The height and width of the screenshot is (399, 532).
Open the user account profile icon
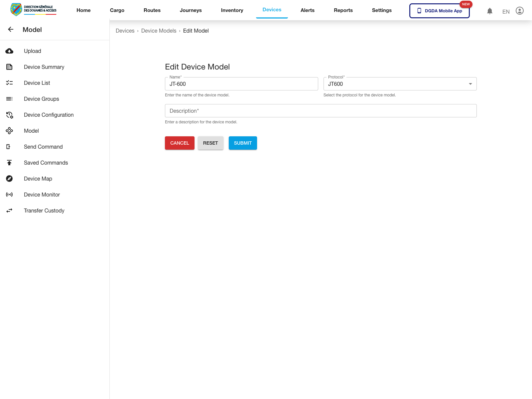519,11
